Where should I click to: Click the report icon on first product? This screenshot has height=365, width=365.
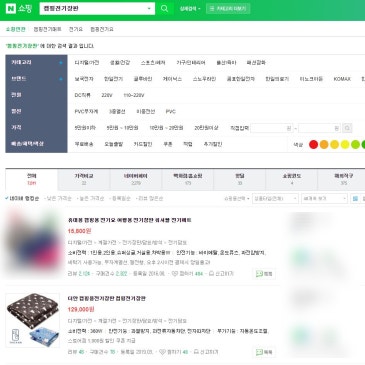pos(221,274)
